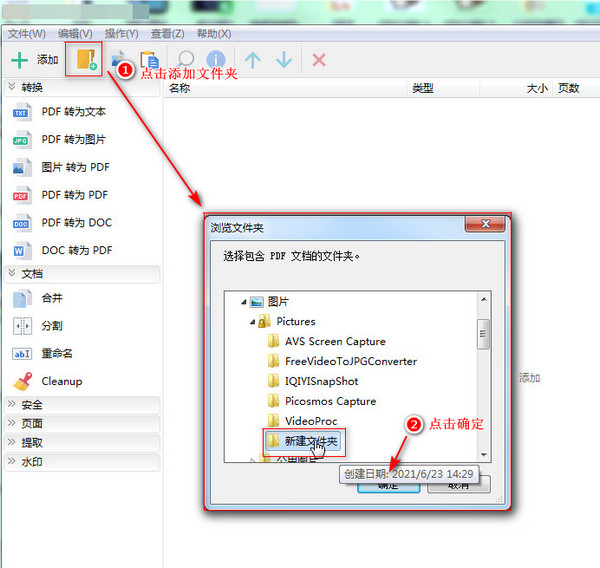The height and width of the screenshot is (568, 600).
Task: Select the AVS Screen Capture folder
Action: [327, 341]
